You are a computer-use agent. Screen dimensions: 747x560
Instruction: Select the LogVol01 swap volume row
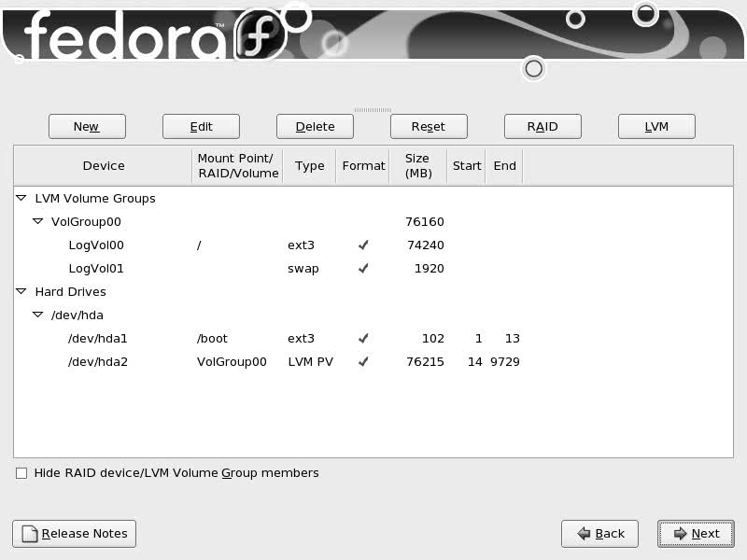click(x=373, y=268)
